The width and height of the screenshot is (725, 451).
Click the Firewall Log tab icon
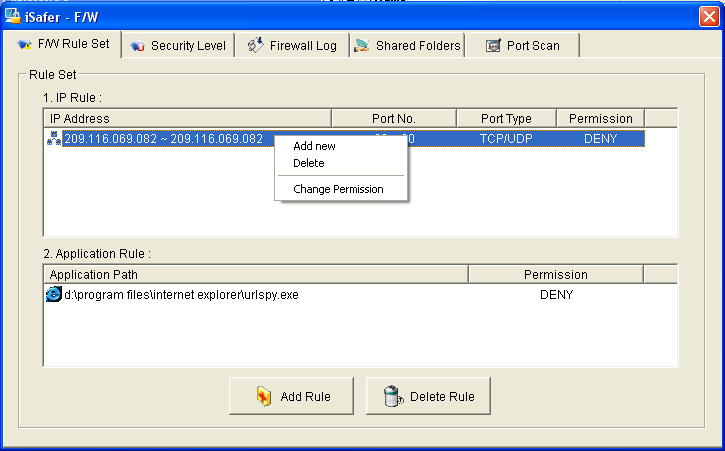click(255, 46)
